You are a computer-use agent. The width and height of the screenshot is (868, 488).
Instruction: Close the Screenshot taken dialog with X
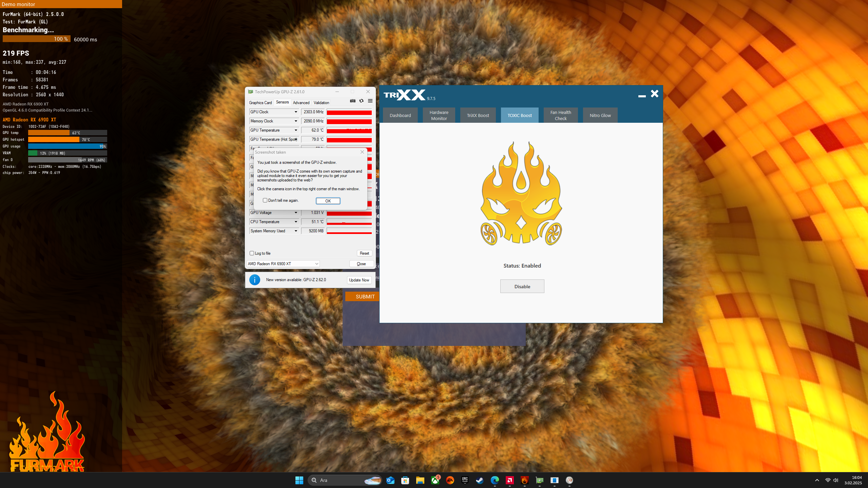click(x=362, y=152)
